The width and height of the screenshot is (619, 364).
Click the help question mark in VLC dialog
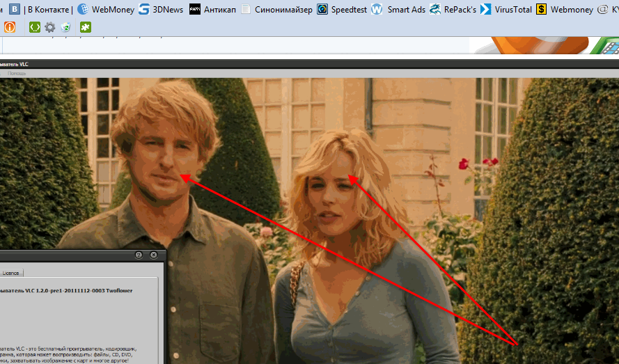[139, 255]
